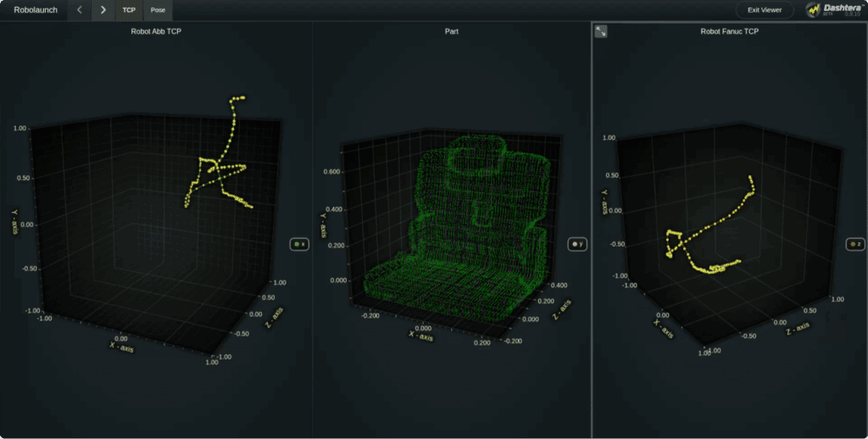Image resolution: width=868 pixels, height=439 pixels.
Task: Switch to the TCP tab
Action: tap(129, 10)
